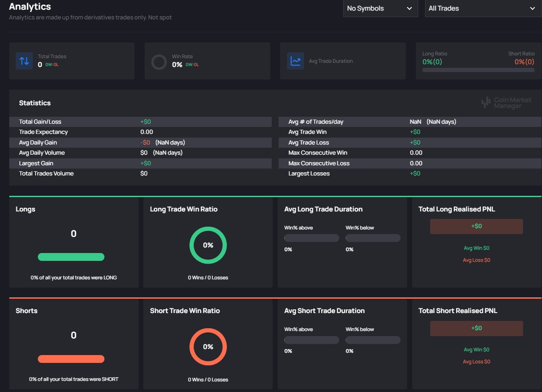Click the Avg Trade Duration chart icon
The height and width of the screenshot is (392, 542).
(x=295, y=61)
